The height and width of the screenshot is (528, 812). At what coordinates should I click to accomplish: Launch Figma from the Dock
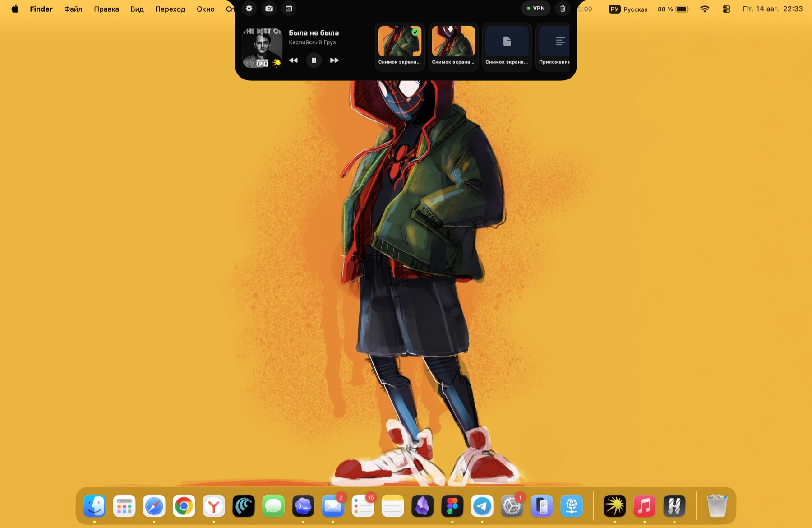452,506
